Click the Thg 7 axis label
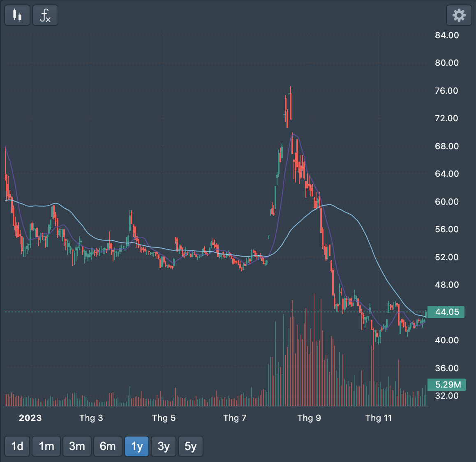Viewport: 476px width, 462px height. pos(235,418)
